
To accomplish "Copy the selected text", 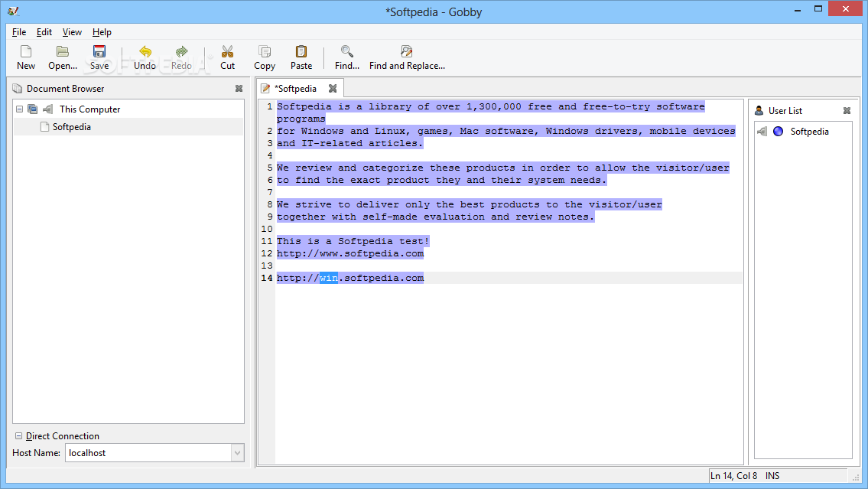I will 265,52.
